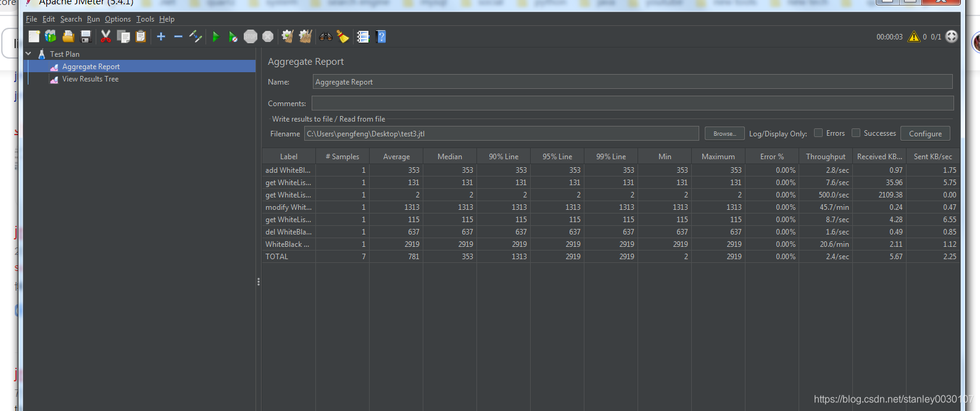
Task: Open the Edit menu
Action: click(49, 19)
